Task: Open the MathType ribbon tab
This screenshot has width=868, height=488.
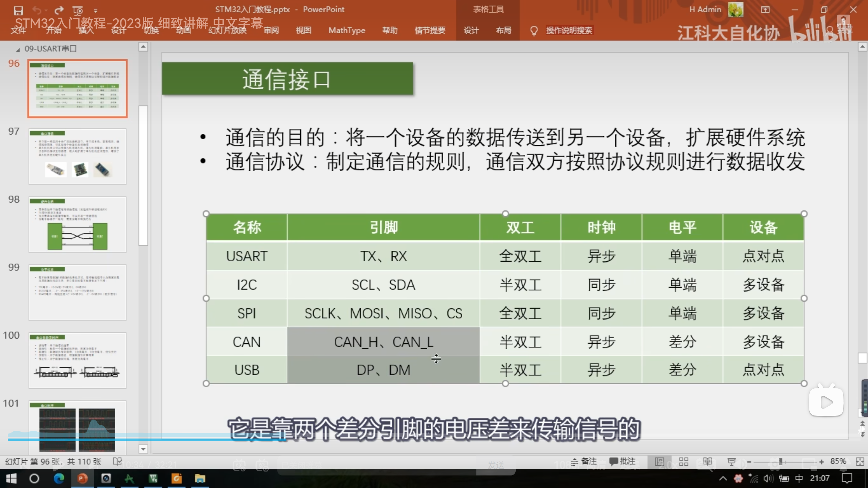Action: click(x=347, y=30)
